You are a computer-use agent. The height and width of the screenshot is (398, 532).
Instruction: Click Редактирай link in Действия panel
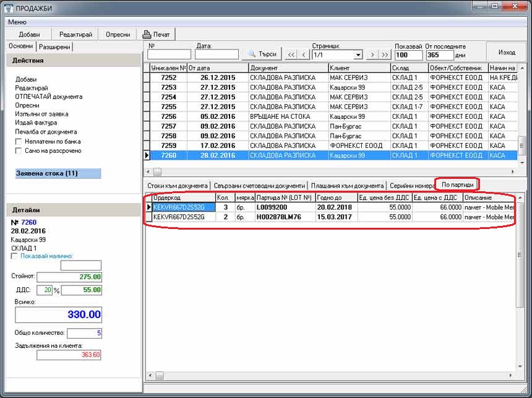pos(32,88)
